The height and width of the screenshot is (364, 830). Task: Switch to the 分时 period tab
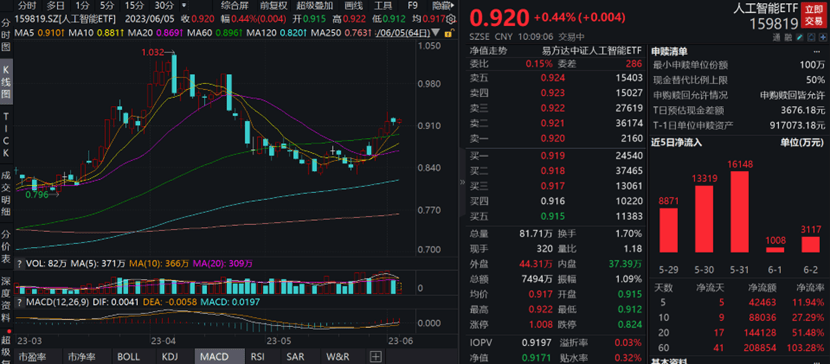coord(26,6)
